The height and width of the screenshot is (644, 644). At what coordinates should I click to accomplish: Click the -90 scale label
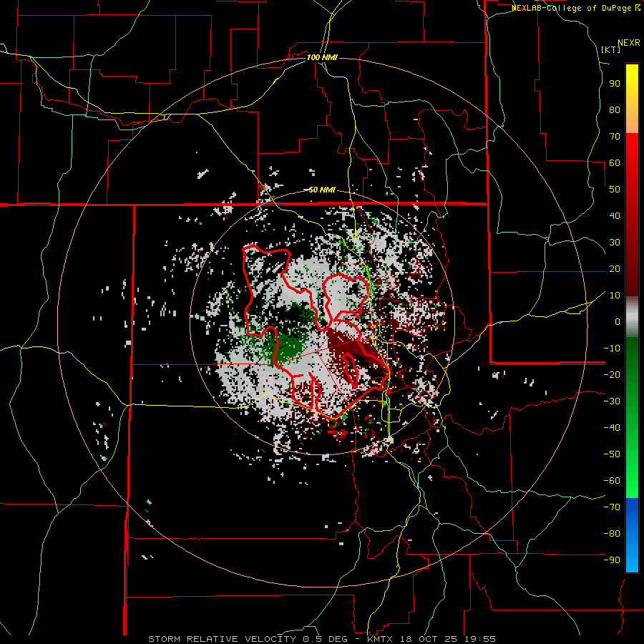click(612, 560)
